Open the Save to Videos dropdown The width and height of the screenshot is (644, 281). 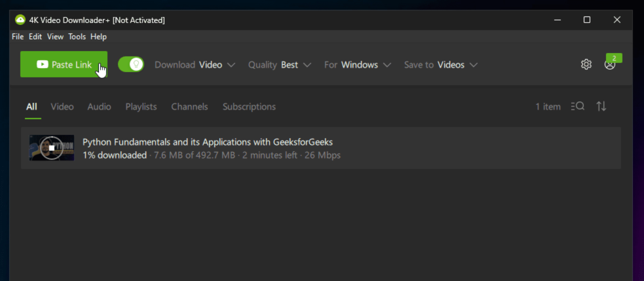[x=440, y=65]
